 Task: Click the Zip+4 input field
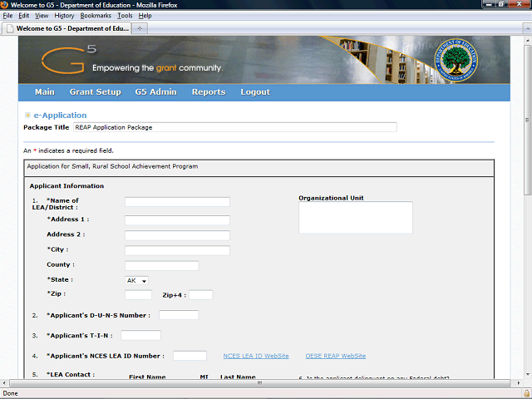[x=201, y=295]
